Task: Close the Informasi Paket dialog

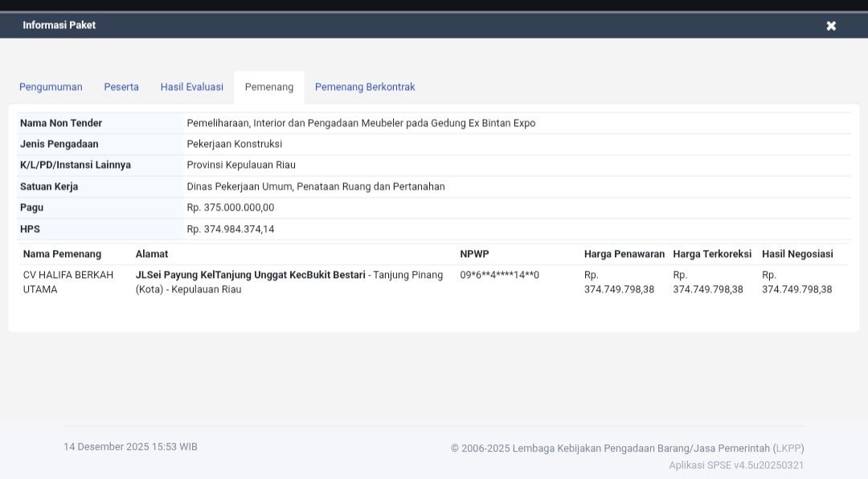Action: (x=831, y=26)
